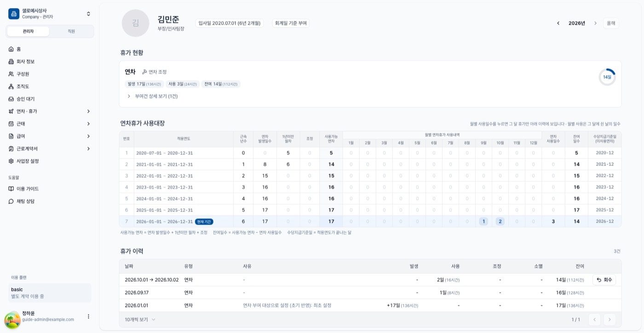The width and height of the screenshot is (644, 333).
Task: Open 회사 정보 menu item
Action: [50, 61]
